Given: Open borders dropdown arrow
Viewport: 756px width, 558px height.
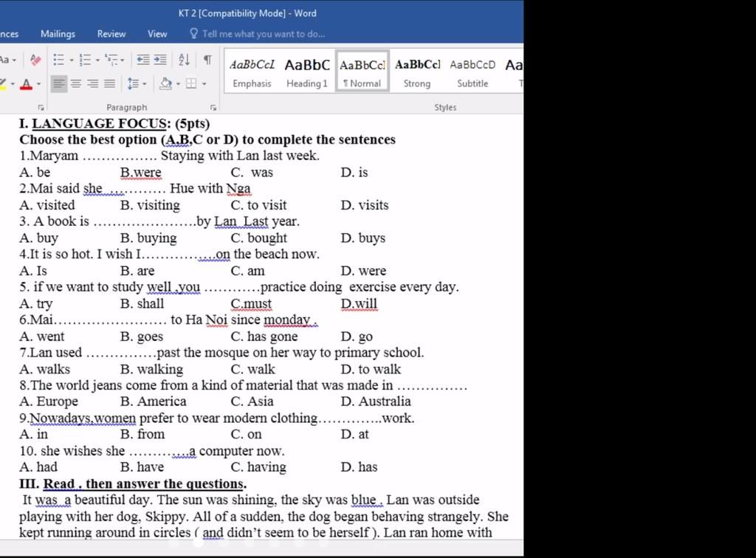Looking at the screenshot, I should coord(205,84).
